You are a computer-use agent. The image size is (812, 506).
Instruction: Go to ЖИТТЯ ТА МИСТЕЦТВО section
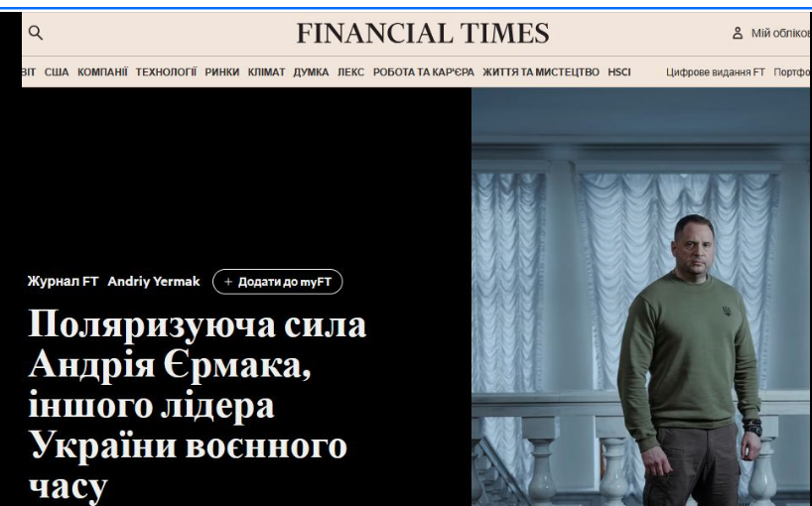click(541, 71)
